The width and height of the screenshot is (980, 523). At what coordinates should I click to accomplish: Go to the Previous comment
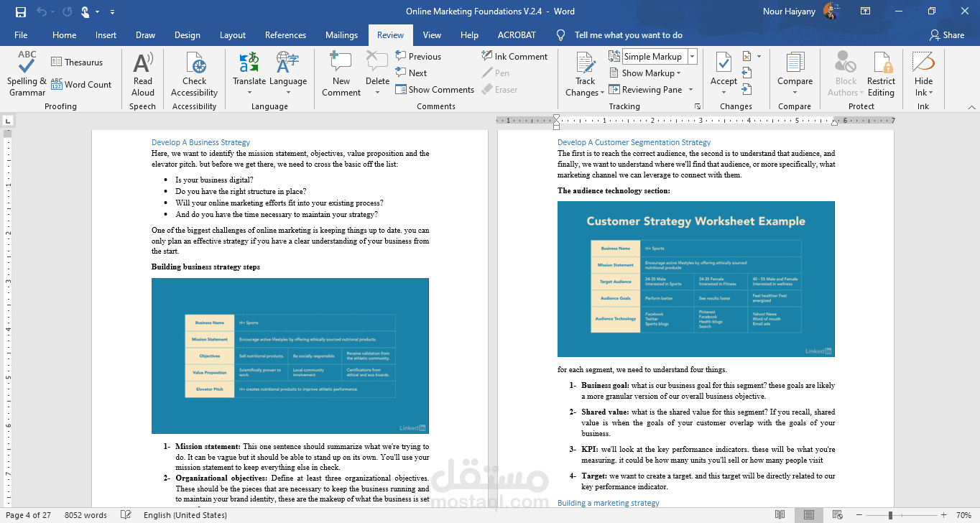click(x=418, y=57)
